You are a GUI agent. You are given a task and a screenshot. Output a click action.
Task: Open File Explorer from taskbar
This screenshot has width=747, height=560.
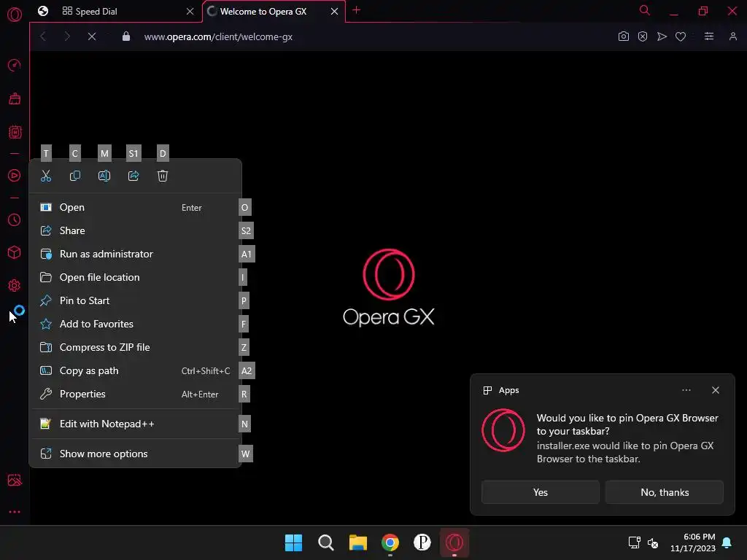point(357,542)
